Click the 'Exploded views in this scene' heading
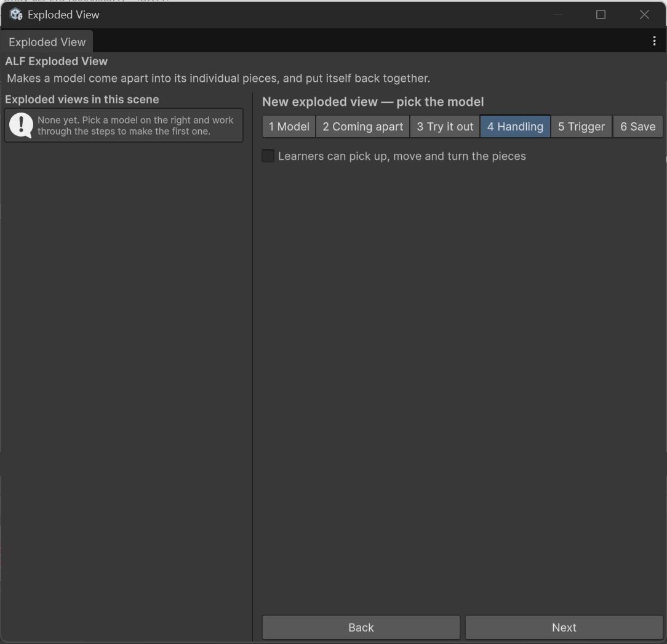667x644 pixels. [x=82, y=100]
